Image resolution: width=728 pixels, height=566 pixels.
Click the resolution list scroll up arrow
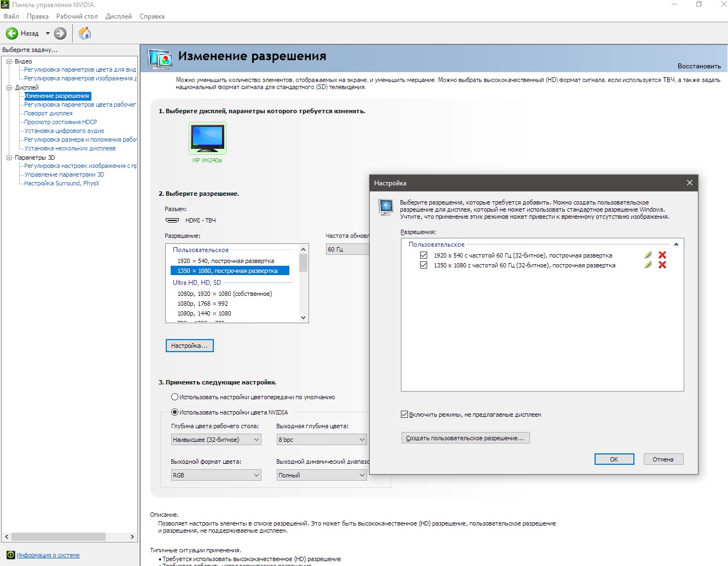tap(304, 249)
